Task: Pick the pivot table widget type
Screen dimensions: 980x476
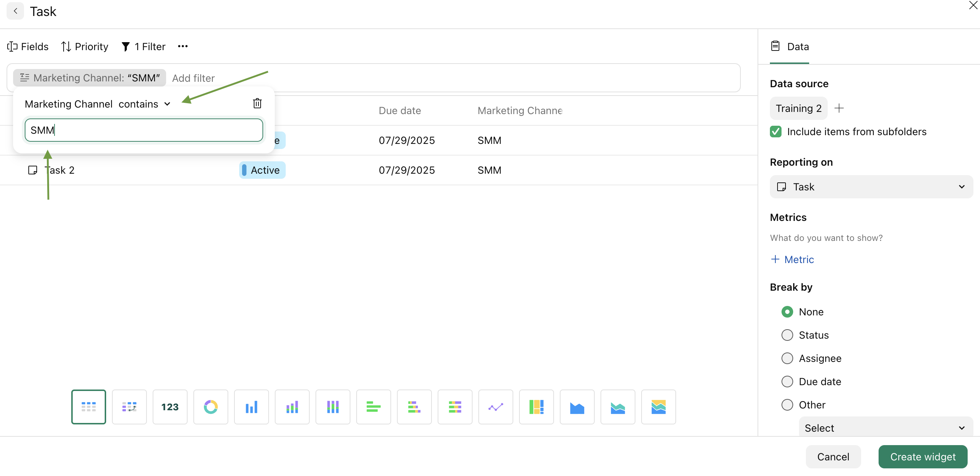Action: coord(129,407)
